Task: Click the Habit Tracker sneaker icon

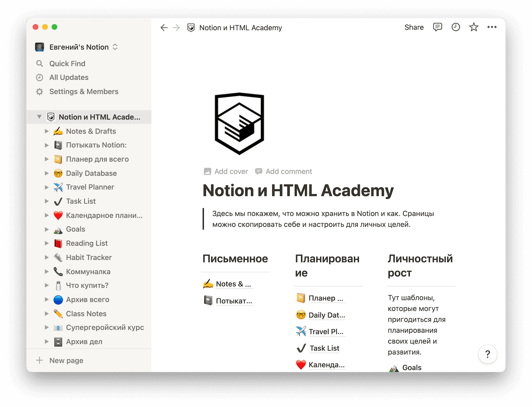Action: 58,258
